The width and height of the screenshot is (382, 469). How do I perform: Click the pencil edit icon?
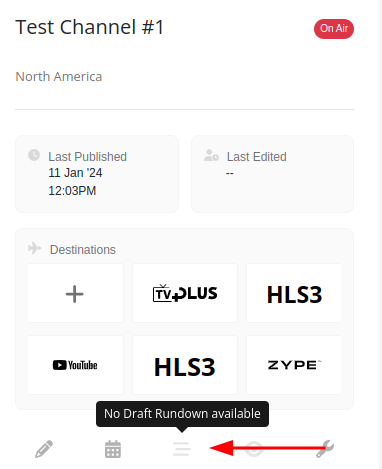tap(44, 449)
